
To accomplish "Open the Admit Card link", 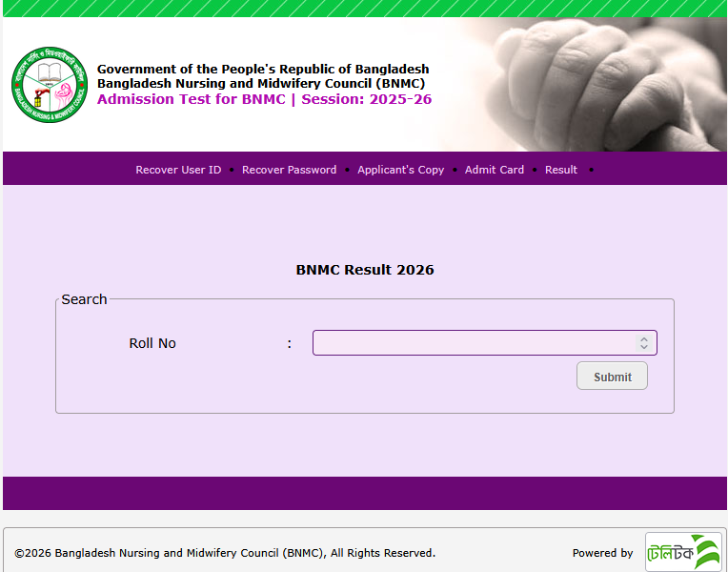I will point(494,170).
